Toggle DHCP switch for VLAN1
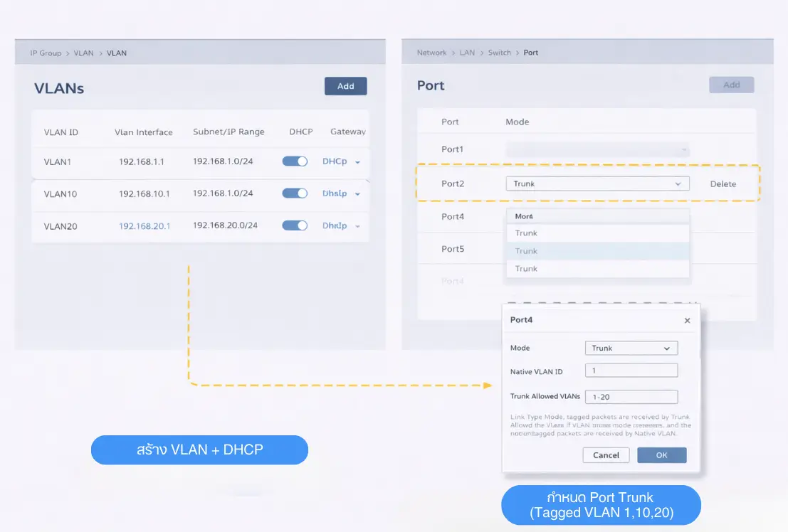This screenshot has width=788, height=532. click(295, 161)
